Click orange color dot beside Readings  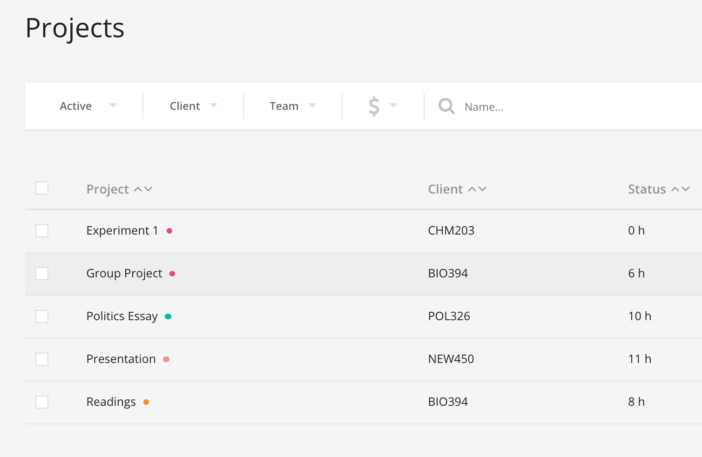[x=146, y=402]
